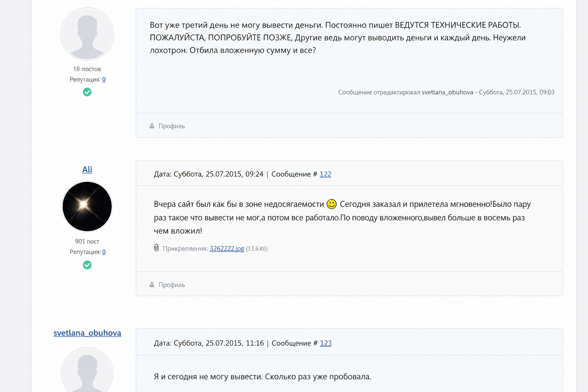This screenshot has height=392, width=588.
Task: Open message number 122 link
Action: pyautogui.click(x=325, y=174)
